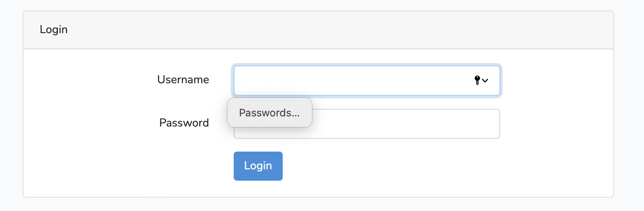
Task: Expand the chevron arrow beside the key icon
Action: (485, 80)
